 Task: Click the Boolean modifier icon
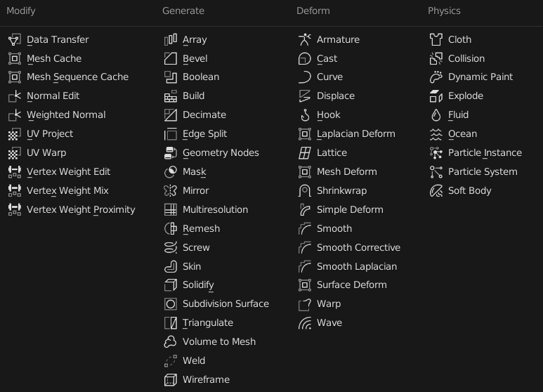pos(171,77)
